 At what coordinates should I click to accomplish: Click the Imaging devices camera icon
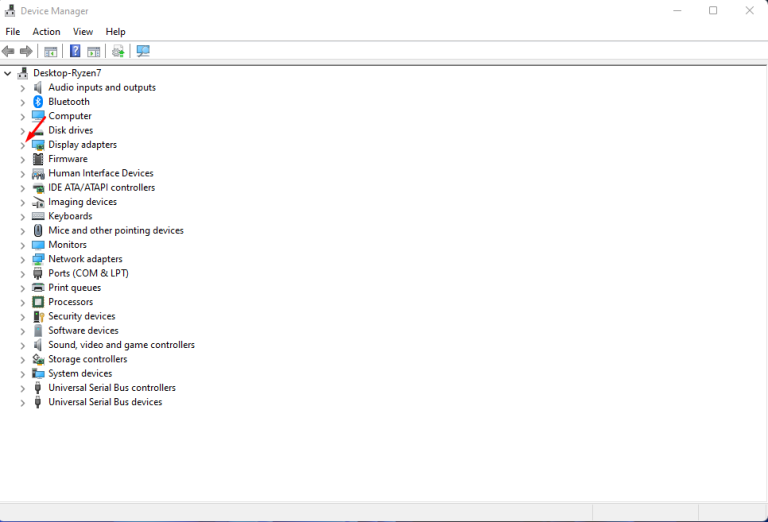pos(38,202)
